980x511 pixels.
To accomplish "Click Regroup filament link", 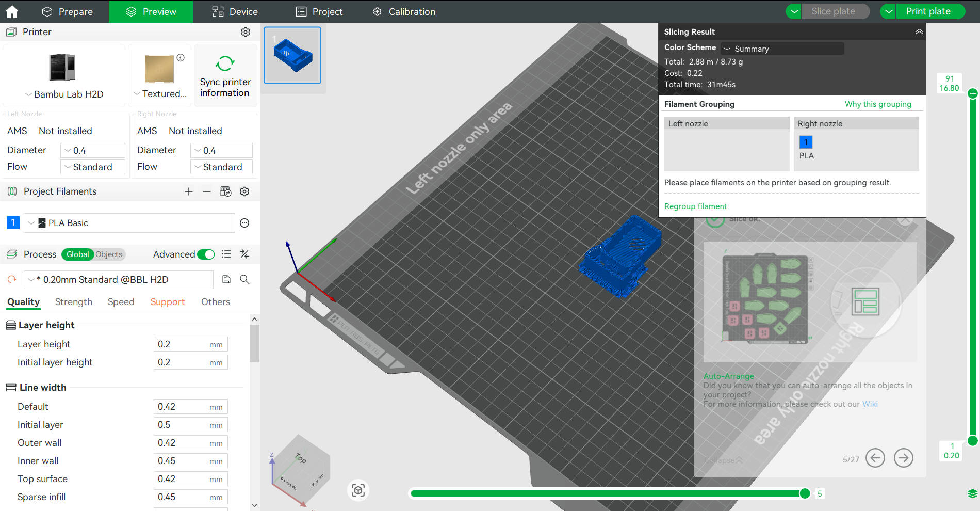I will click(x=695, y=206).
